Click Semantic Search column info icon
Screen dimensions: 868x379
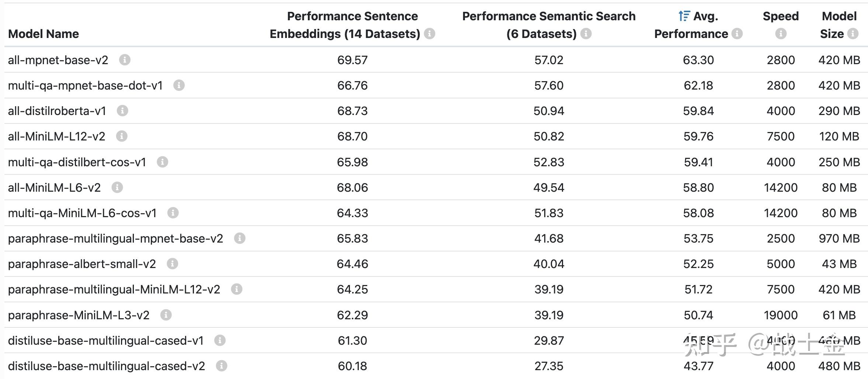pos(586,34)
